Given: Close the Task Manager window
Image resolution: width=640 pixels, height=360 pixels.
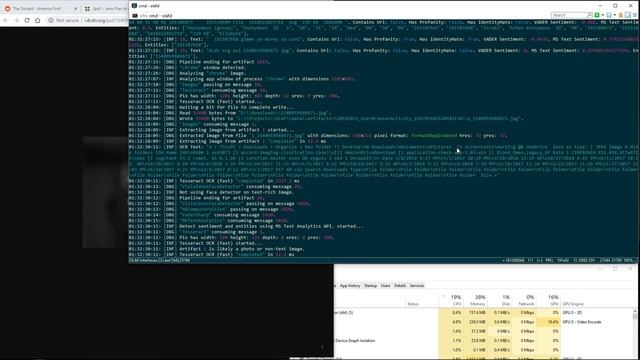Looking at the screenshot, I should click(631, 269).
